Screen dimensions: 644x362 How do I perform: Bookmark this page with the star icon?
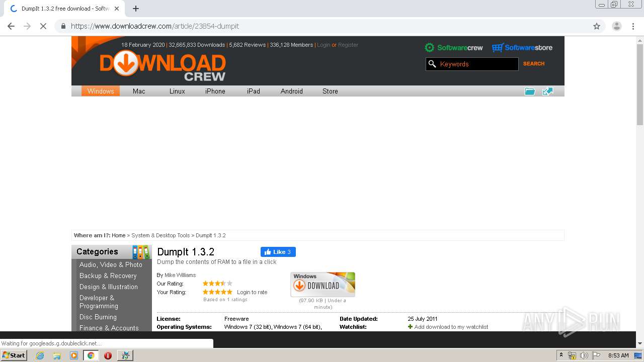[x=597, y=26]
